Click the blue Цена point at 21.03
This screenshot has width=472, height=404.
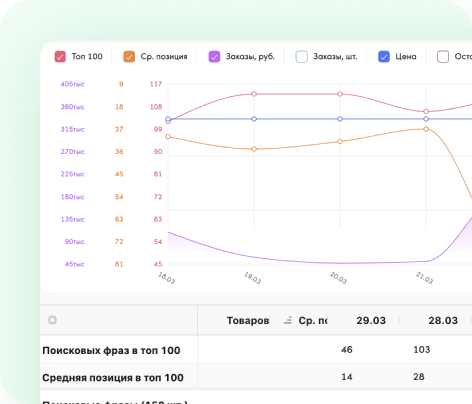[426, 119]
